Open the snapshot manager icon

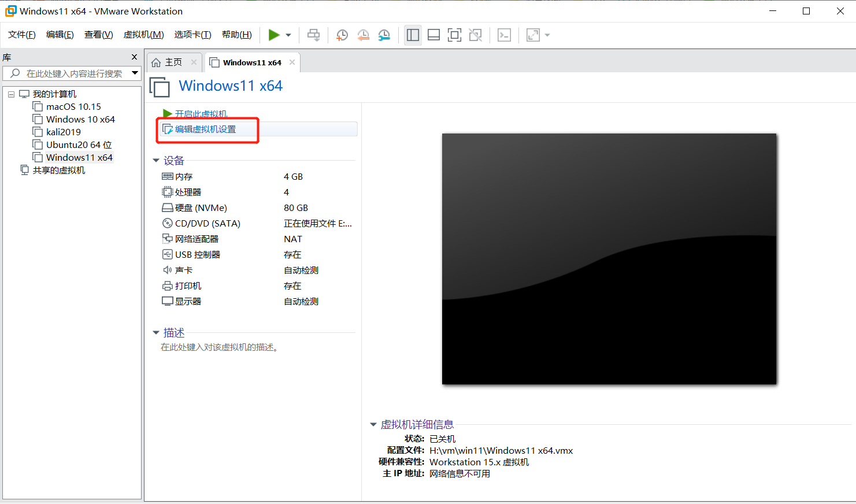click(384, 35)
